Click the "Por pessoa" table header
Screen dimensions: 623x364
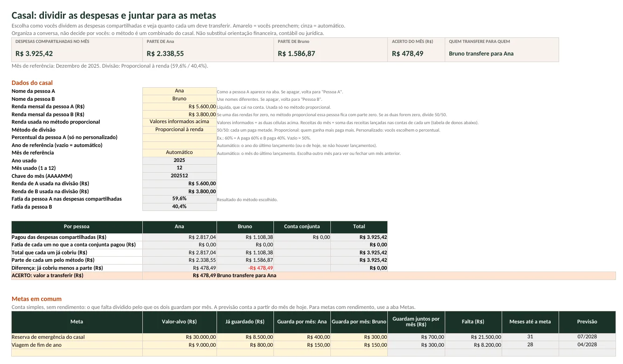[77, 227]
